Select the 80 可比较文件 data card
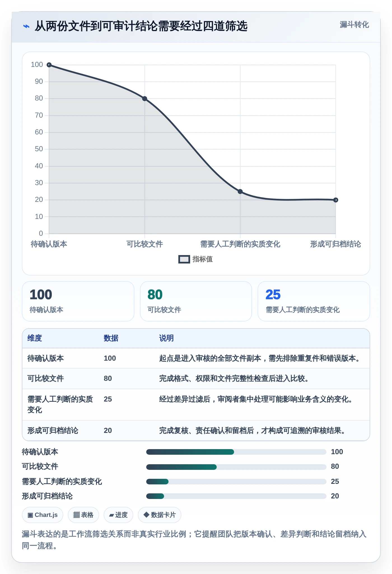This screenshot has width=392, height=574. click(x=196, y=301)
